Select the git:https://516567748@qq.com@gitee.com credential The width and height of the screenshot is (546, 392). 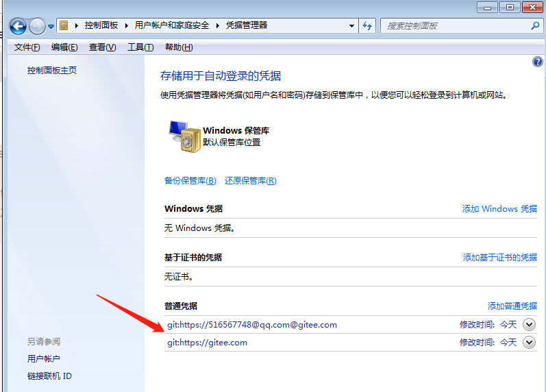(252, 325)
